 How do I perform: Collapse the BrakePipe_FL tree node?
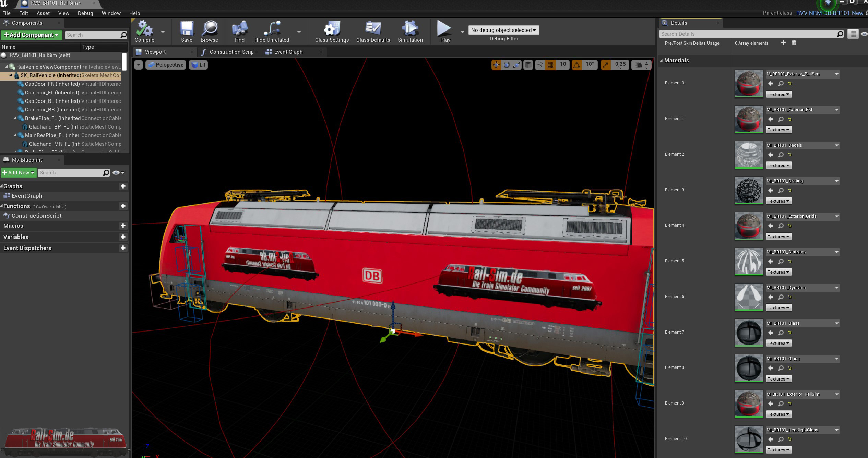click(x=15, y=118)
